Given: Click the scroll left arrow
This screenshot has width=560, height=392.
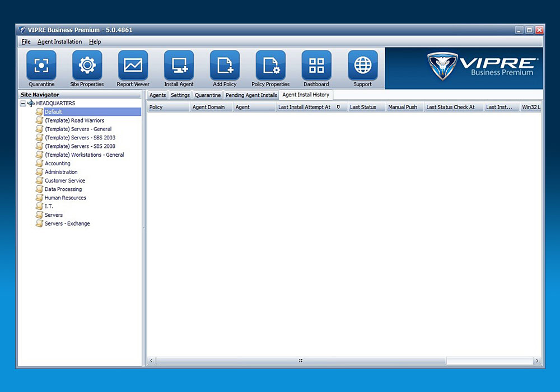Looking at the screenshot, I should 151,361.
